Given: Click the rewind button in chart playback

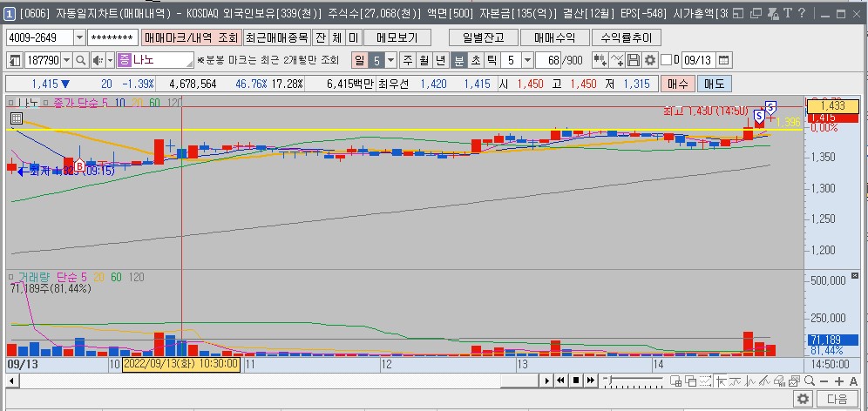Looking at the screenshot, I should [560, 381].
